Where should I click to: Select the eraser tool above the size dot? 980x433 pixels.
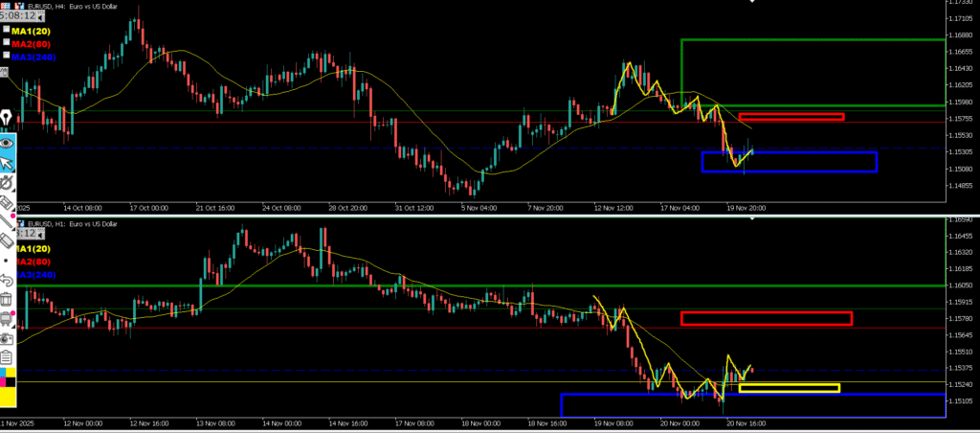(7, 239)
